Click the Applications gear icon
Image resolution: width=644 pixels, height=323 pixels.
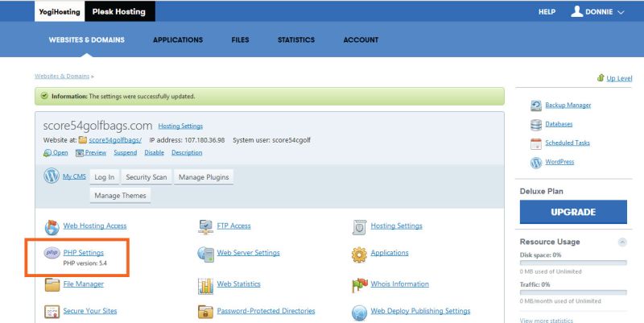pos(359,255)
